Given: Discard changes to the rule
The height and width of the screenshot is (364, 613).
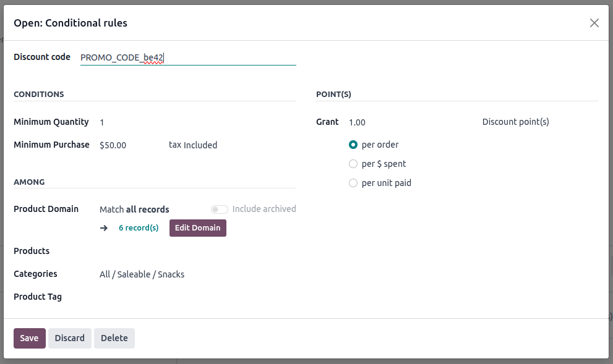Looking at the screenshot, I should [x=69, y=338].
